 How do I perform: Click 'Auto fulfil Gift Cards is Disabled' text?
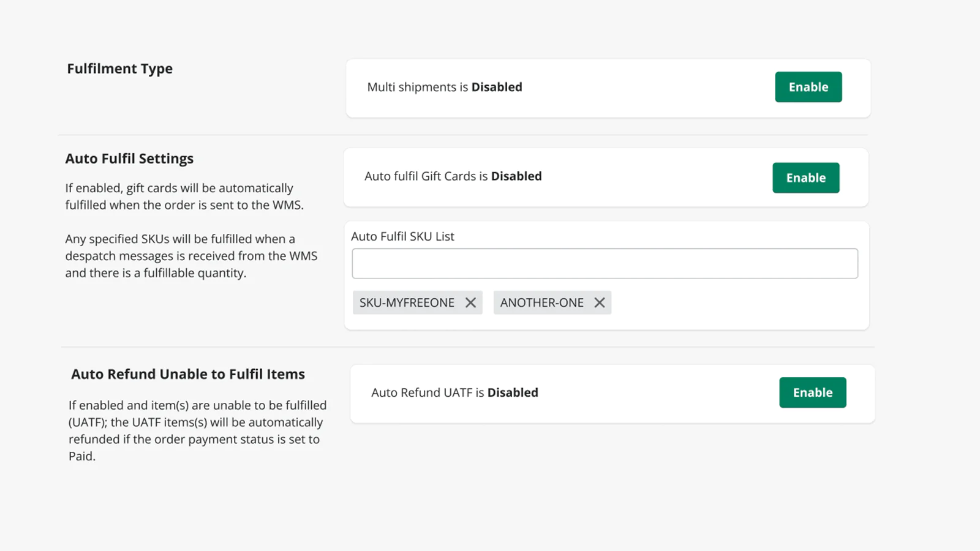point(453,176)
